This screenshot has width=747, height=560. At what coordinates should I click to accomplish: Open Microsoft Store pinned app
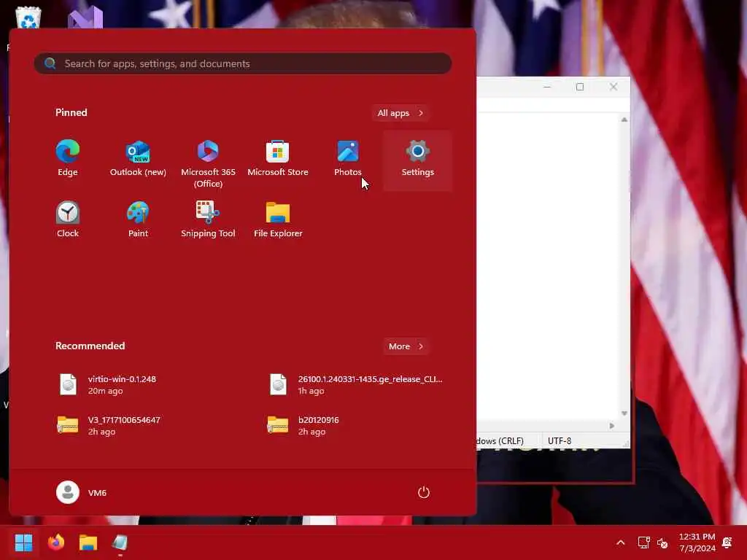click(x=278, y=159)
